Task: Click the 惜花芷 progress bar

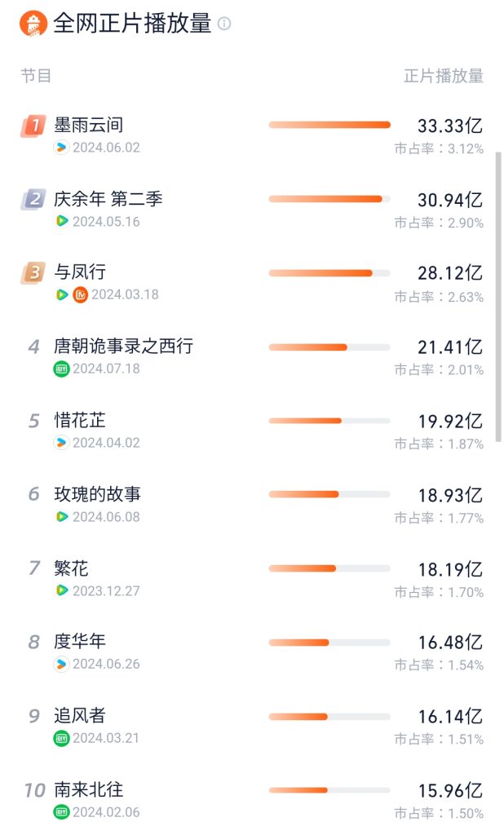Action: pos(329,421)
